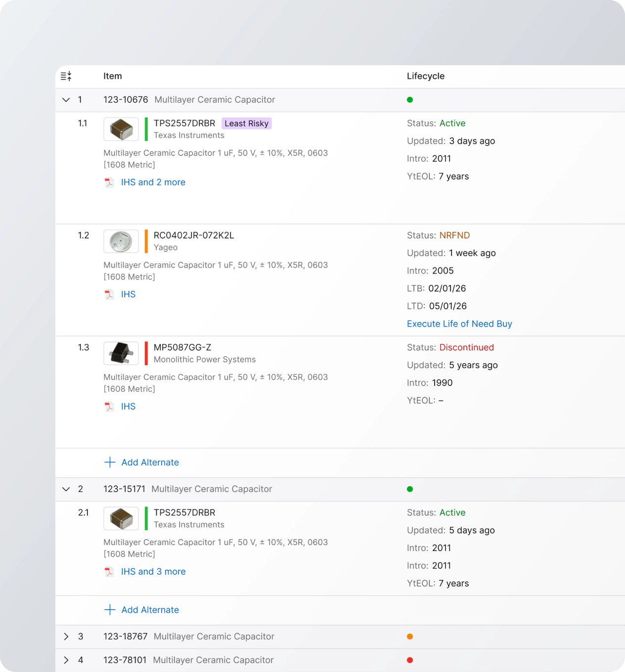Click manufacturer Monolithic Power Systems

tap(205, 360)
